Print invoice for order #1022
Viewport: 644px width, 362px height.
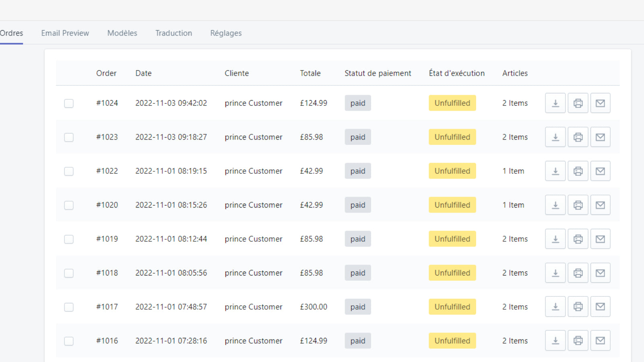578,171
